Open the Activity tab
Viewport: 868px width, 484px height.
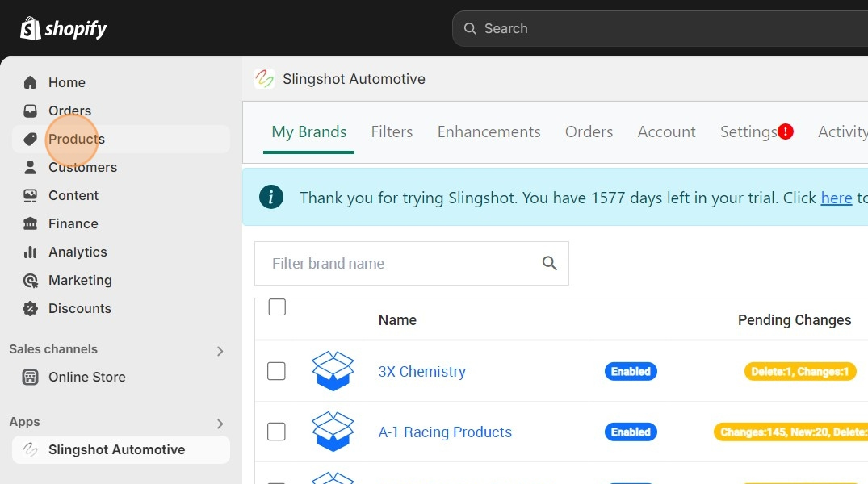coord(842,131)
